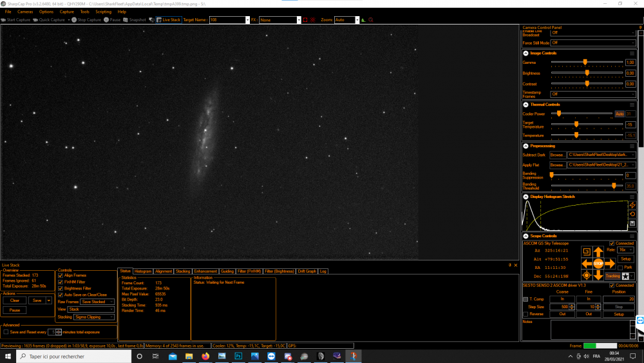644x363 pixels.
Task: Open the Force Still Mode dropdown
Action: pyautogui.click(x=592, y=43)
